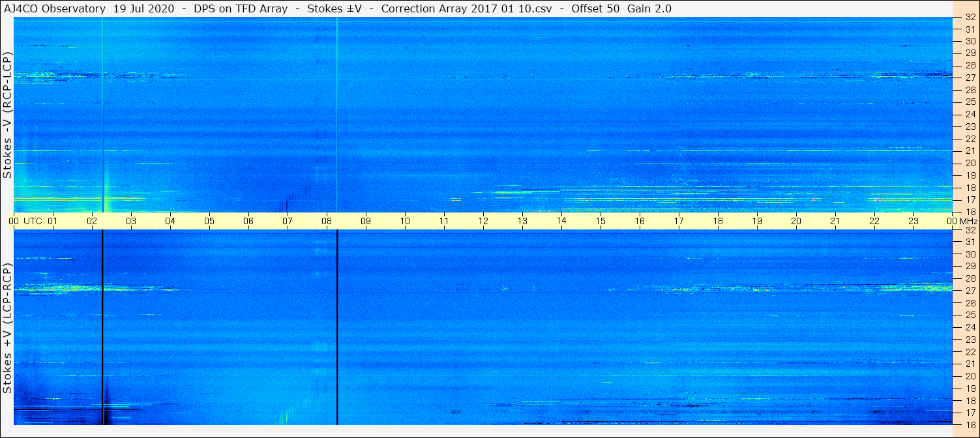This screenshot has width=980, height=438.
Task: Click 17 MHz label of Stokes -V panel
Action: (x=970, y=199)
